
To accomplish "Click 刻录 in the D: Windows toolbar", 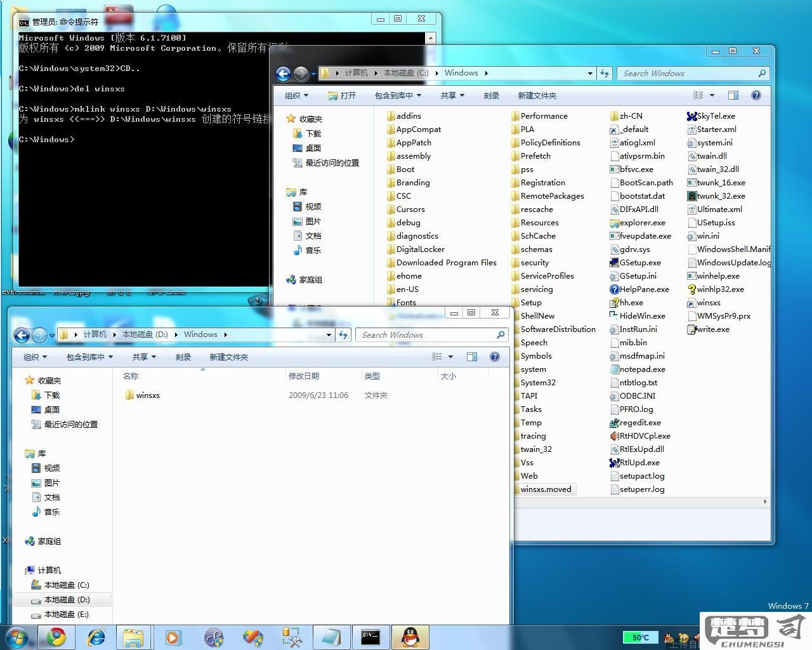I will point(183,357).
